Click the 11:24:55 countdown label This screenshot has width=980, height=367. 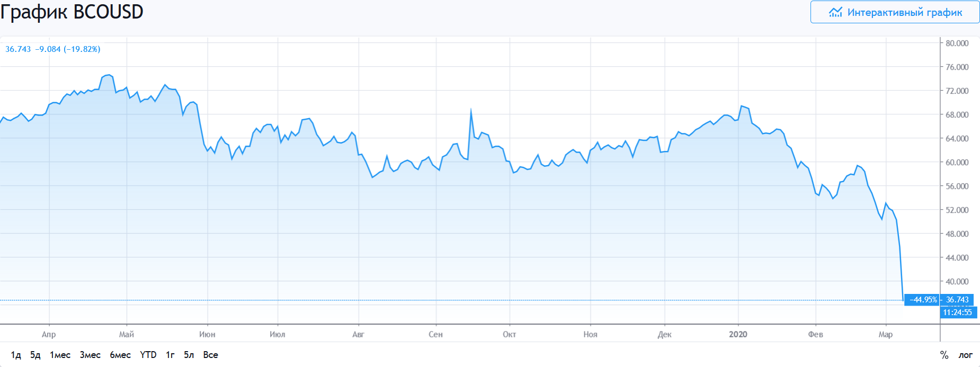click(957, 312)
